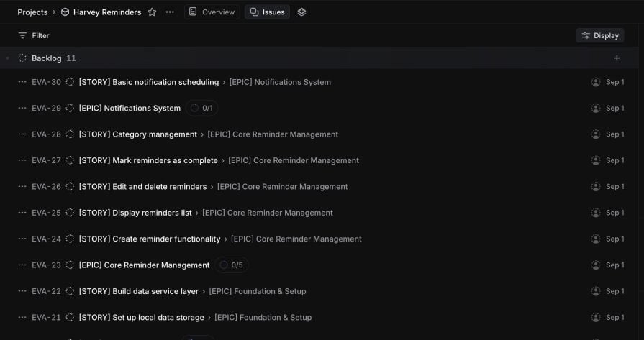Collapse the Backlog group

coord(7,58)
